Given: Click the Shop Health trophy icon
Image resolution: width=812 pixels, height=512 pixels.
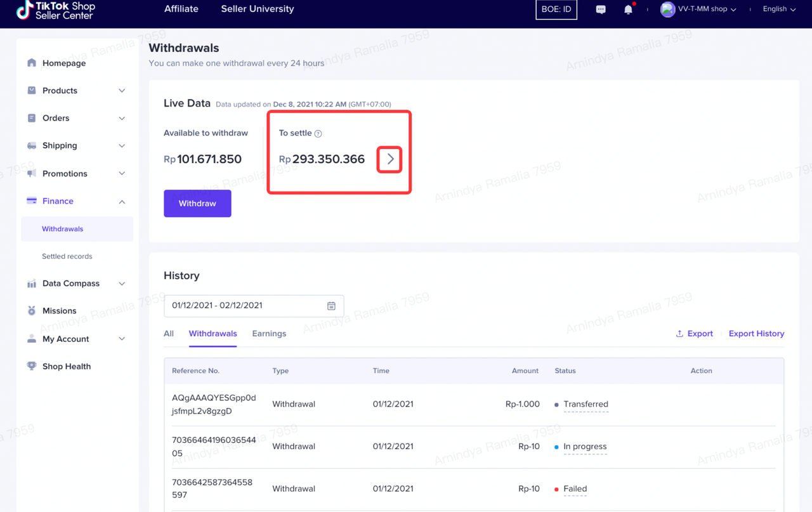Looking at the screenshot, I should tap(32, 366).
